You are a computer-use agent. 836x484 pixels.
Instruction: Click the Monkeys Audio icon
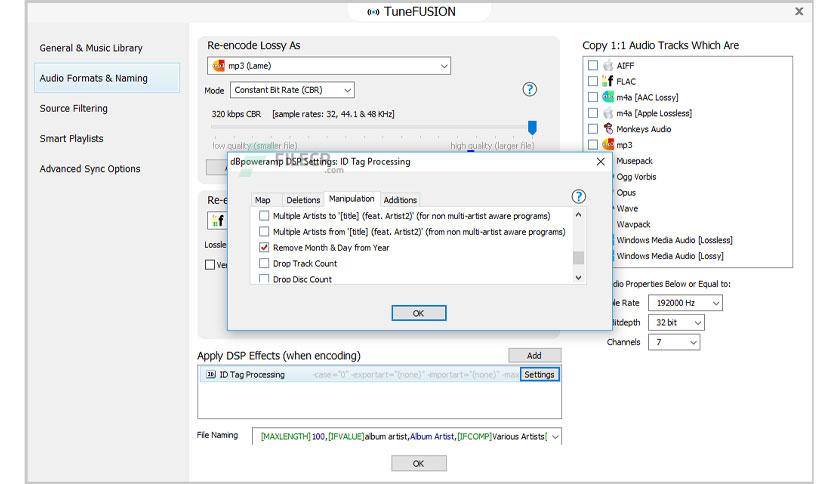[x=608, y=128]
